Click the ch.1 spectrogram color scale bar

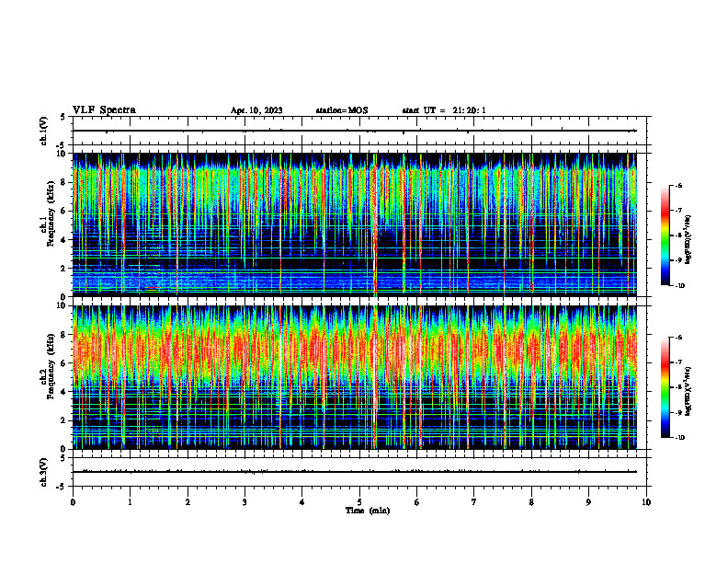click(665, 236)
